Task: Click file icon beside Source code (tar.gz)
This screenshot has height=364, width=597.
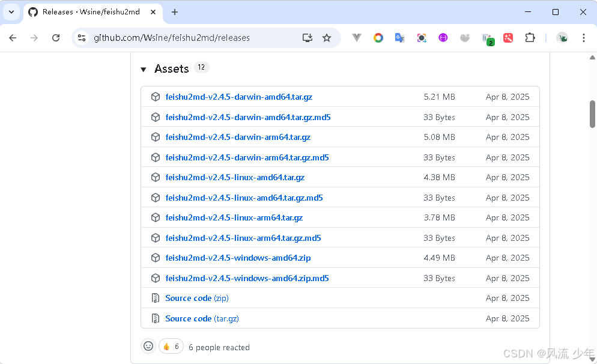Action: click(x=156, y=319)
